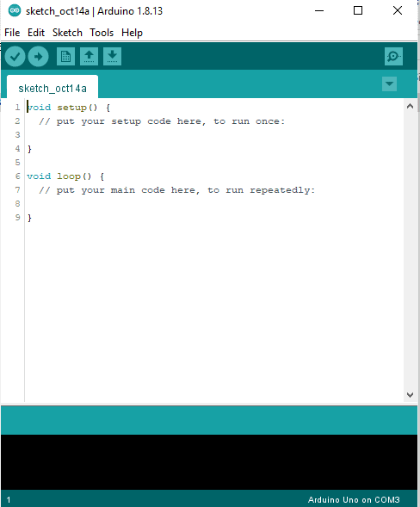This screenshot has height=507, width=420.
Task: Select the sketch_oct14a tab
Action: (x=52, y=87)
